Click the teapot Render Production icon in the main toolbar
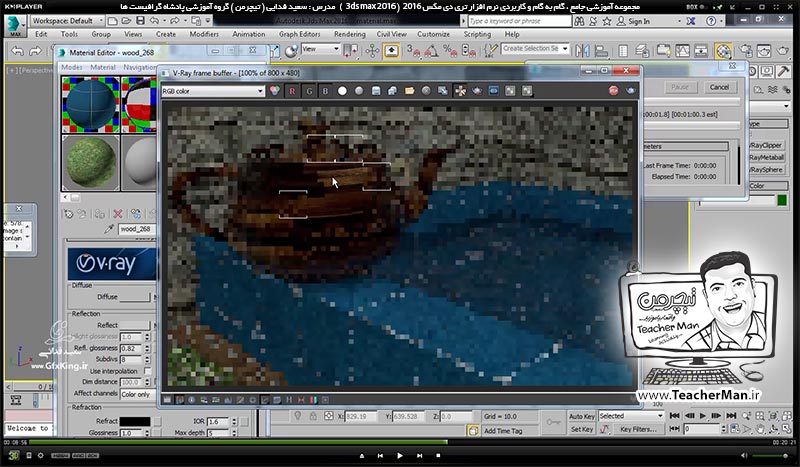 pyautogui.click(x=783, y=51)
